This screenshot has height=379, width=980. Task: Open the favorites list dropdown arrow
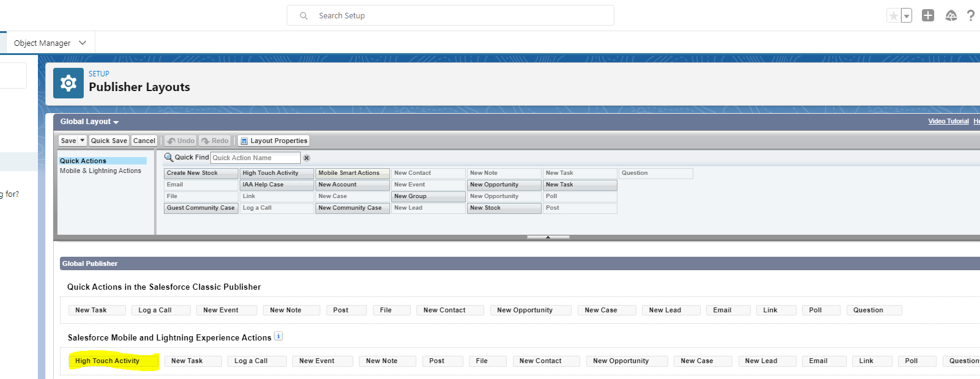[907, 17]
